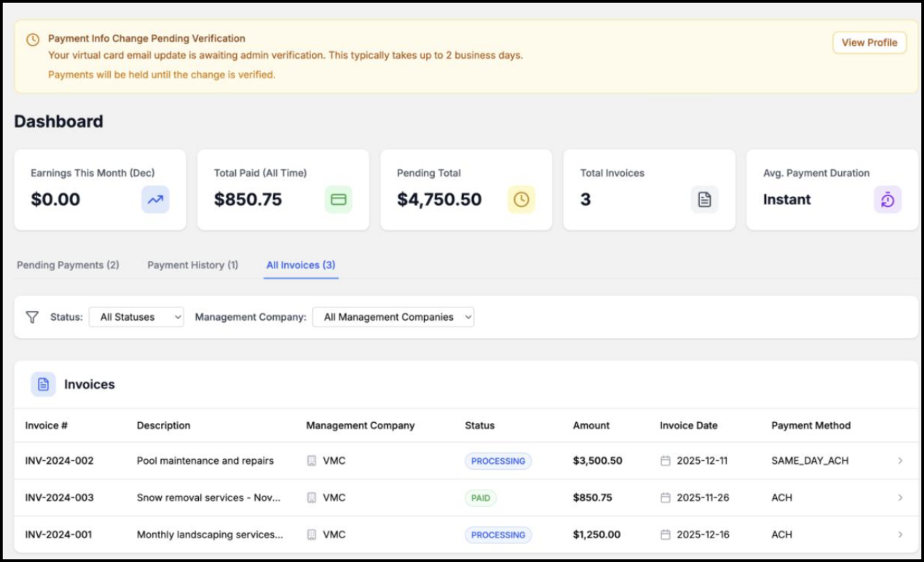Click the purple timer icon on Avg. Payment Duration
The image size is (924, 562).
(888, 199)
